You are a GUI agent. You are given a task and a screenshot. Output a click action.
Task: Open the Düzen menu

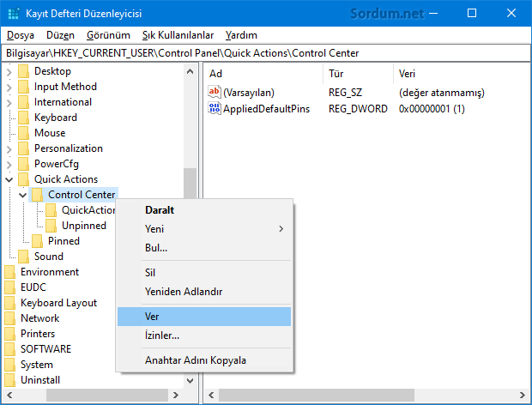coord(60,35)
